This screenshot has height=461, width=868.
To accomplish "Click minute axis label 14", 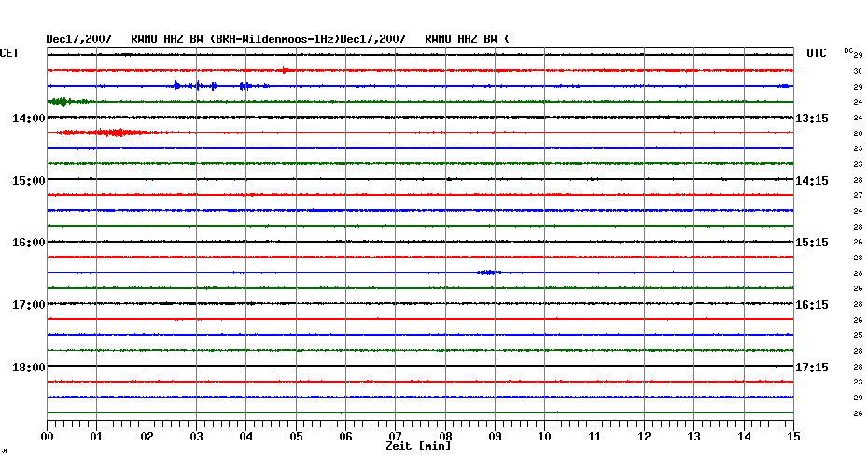I will (x=744, y=437).
